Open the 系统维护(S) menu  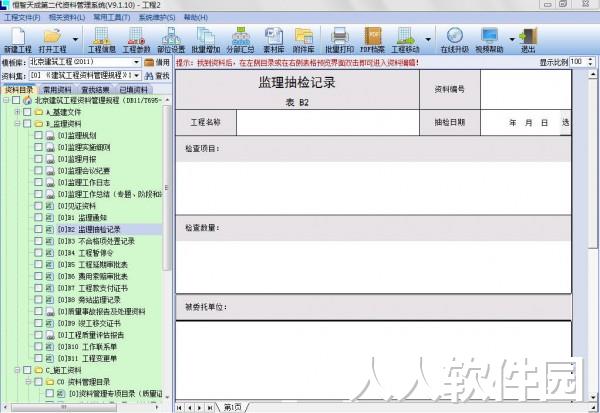[157, 18]
